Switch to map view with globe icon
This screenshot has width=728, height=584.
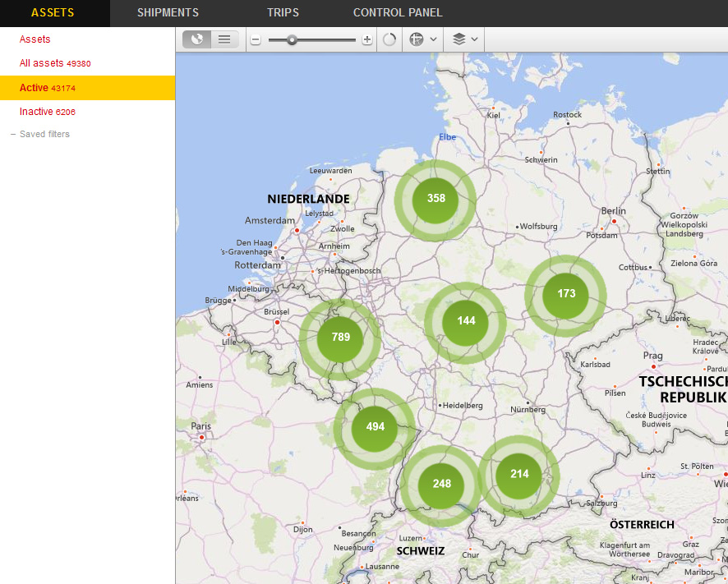(196, 39)
